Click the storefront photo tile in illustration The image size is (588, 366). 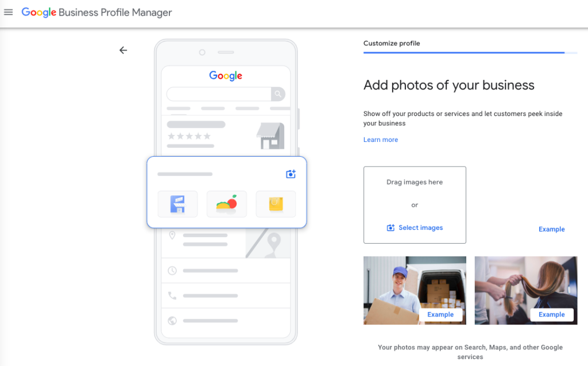pyautogui.click(x=177, y=204)
